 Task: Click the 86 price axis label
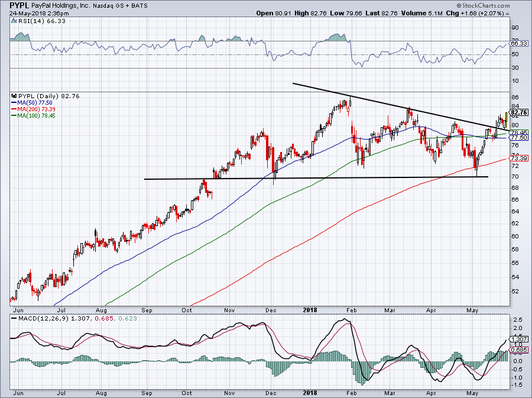click(x=515, y=97)
